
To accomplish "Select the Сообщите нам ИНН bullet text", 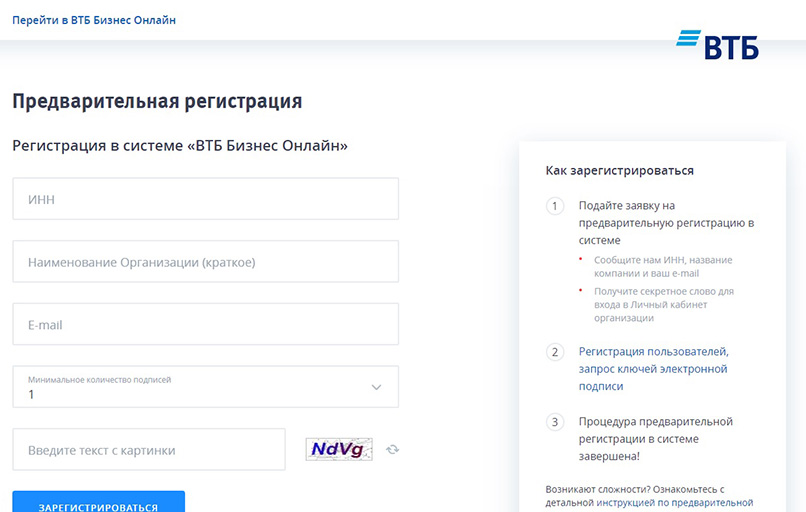I will click(x=663, y=267).
